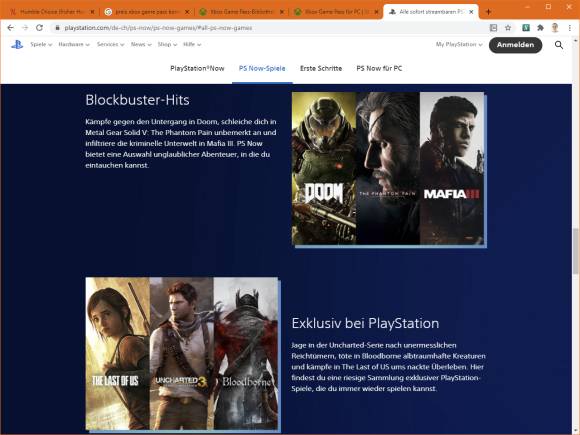Expand the My PlayStation dropdown

[459, 44]
